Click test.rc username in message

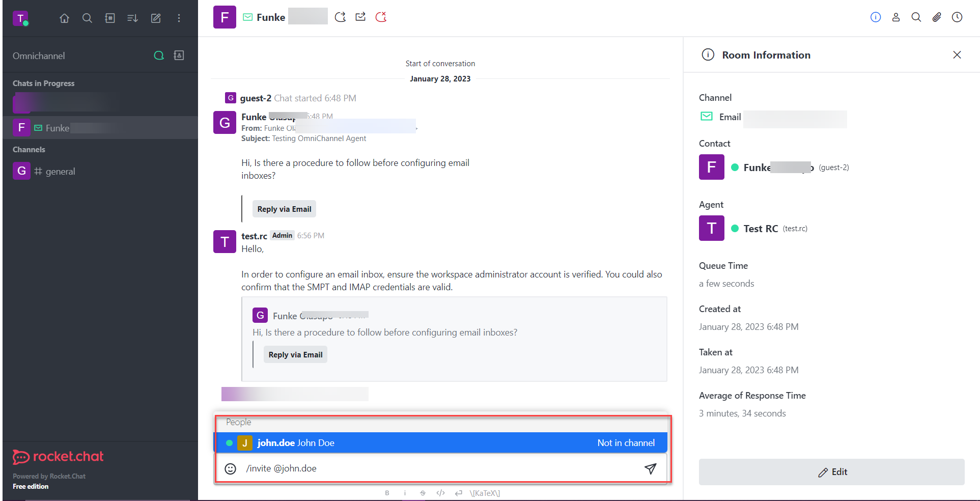[254, 236]
